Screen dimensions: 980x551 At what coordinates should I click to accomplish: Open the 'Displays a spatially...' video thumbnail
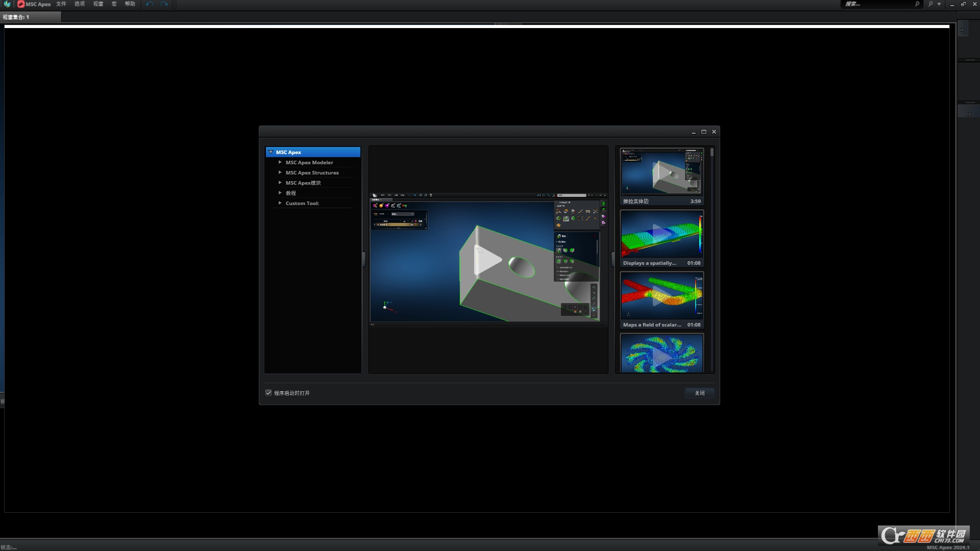click(x=661, y=238)
